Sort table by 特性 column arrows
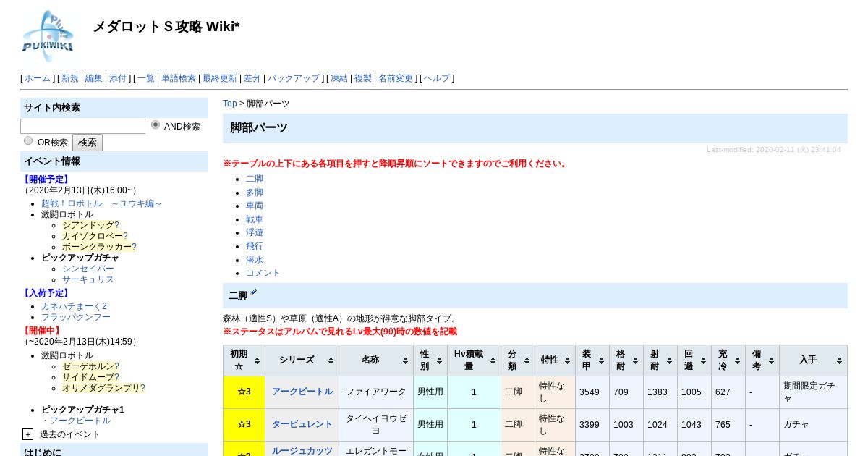 coord(567,360)
